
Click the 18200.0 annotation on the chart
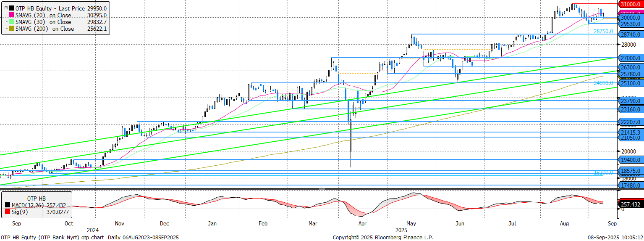click(603, 172)
